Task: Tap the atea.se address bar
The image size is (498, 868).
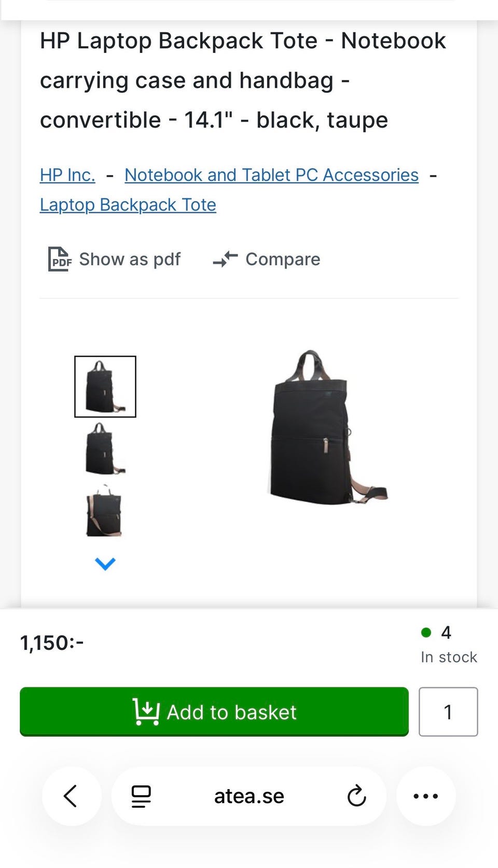Action: (249, 796)
